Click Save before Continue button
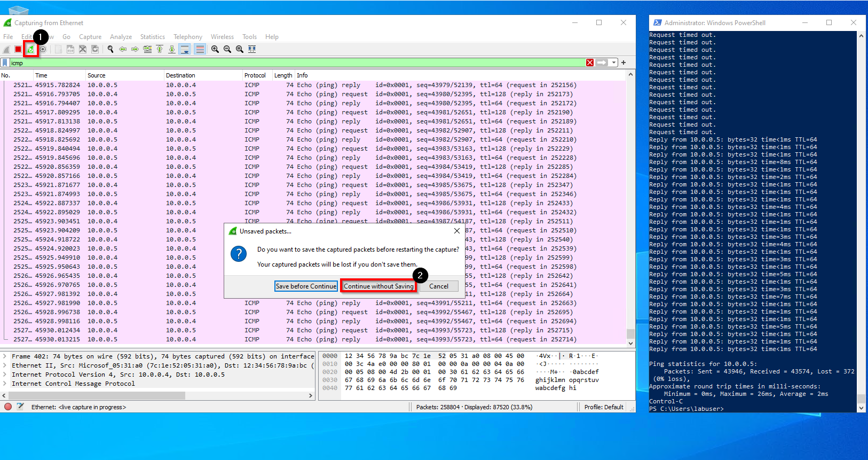Image resolution: width=868 pixels, height=460 pixels. [306, 286]
